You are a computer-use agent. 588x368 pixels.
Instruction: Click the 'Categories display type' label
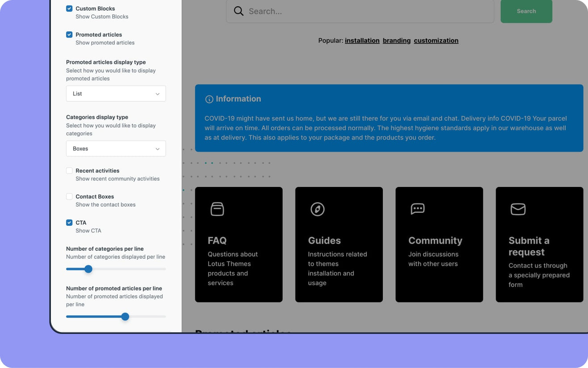point(97,117)
